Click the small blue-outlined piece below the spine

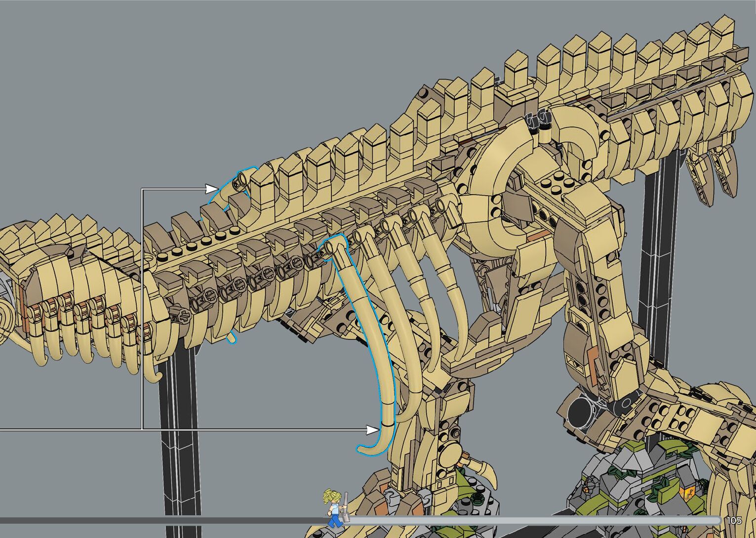231,338
